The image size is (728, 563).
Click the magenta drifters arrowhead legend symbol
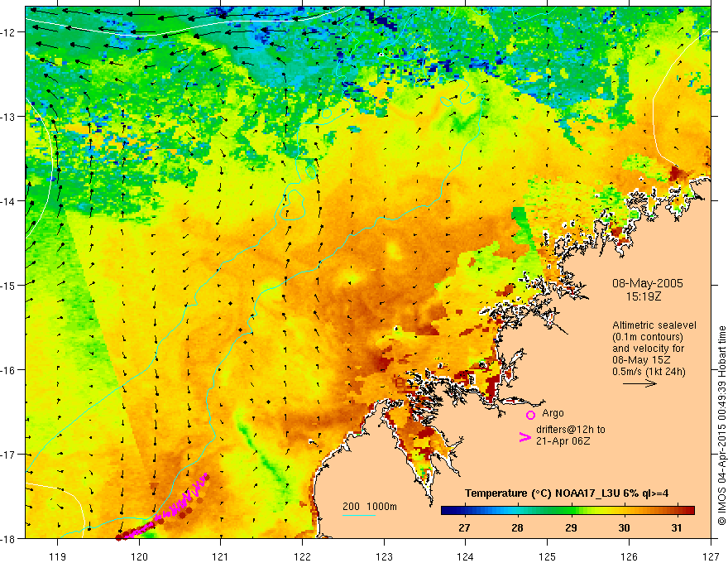point(524,437)
